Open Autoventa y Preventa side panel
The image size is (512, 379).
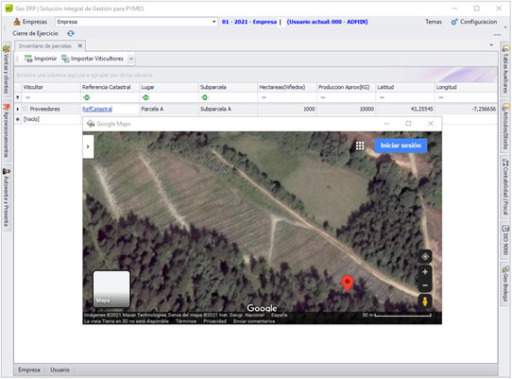(6, 197)
